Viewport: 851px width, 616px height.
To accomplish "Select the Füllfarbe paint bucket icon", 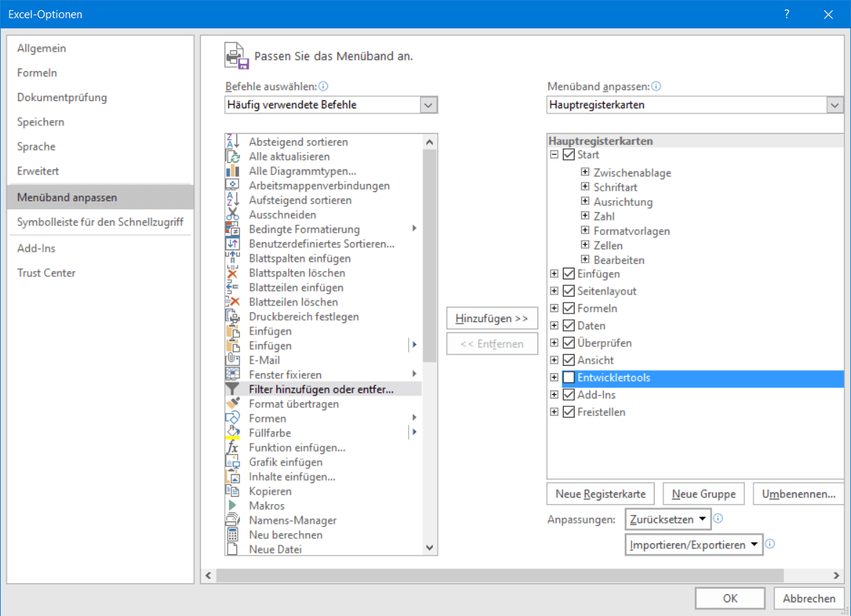I will (x=233, y=433).
